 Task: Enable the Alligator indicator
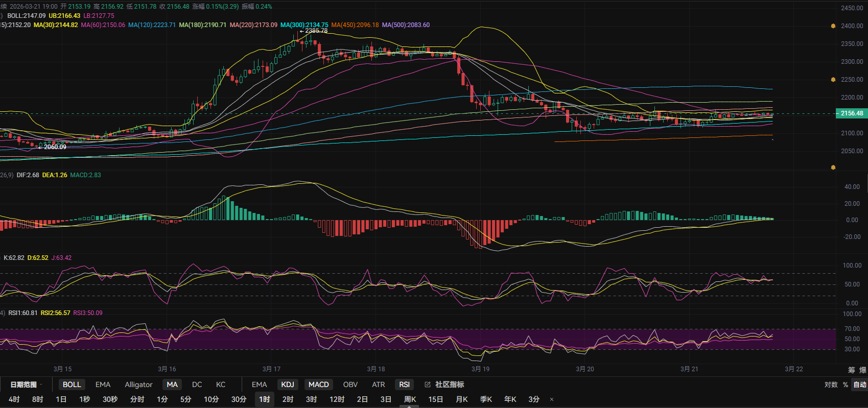coord(138,385)
